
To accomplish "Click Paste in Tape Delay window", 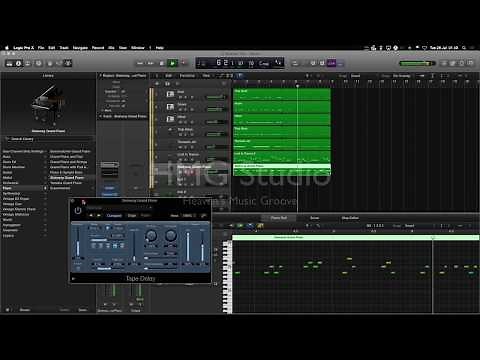I will click(x=146, y=215).
